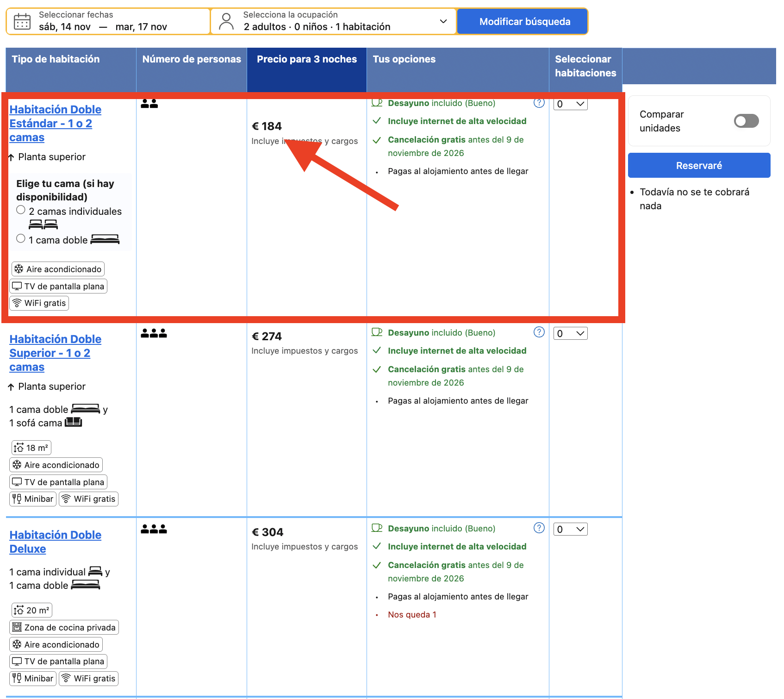This screenshot has width=784, height=699.
Task: Click 'TV de pantalla plana' badge in Deluxe room
Action: (x=58, y=662)
